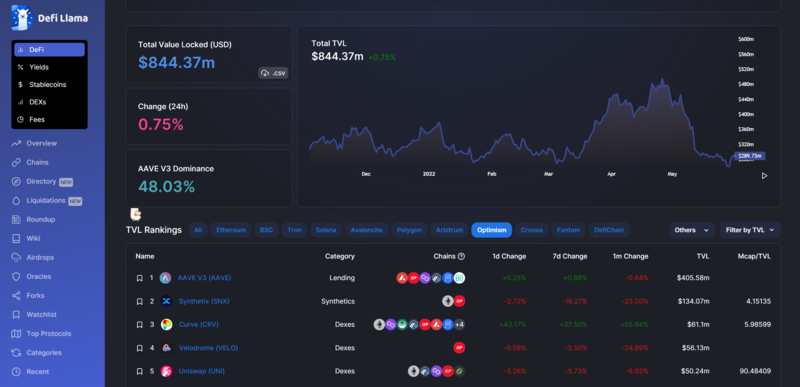Click the Forks share icon
The image size is (800, 387).
tap(16, 295)
